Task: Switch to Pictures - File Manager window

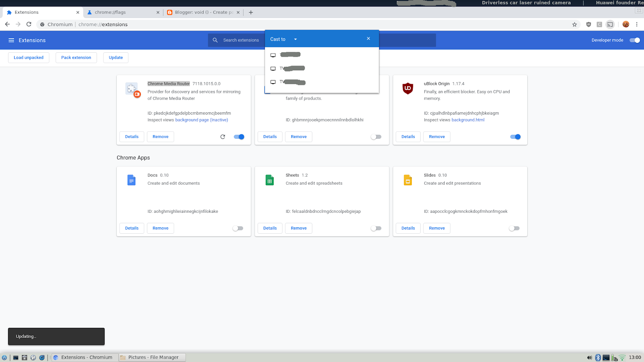Action: 152,358
